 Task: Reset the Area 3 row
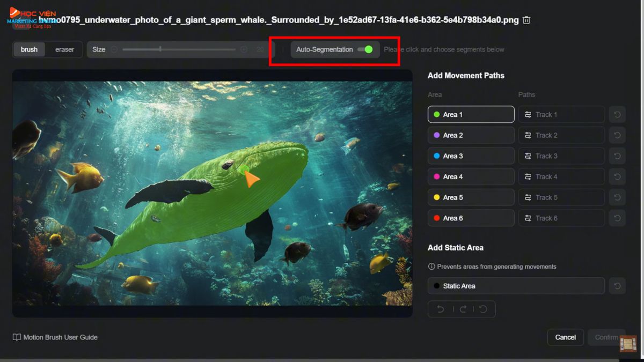[617, 156]
